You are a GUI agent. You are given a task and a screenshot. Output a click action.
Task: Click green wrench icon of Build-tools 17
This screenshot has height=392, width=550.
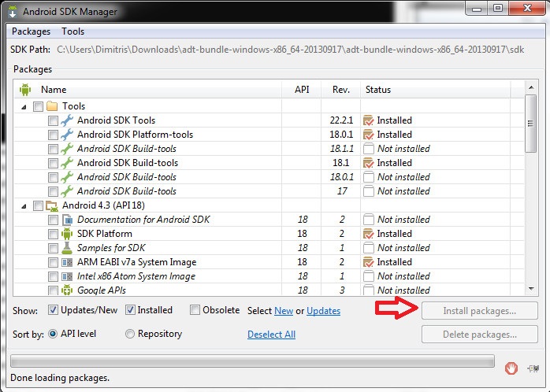[67, 191]
